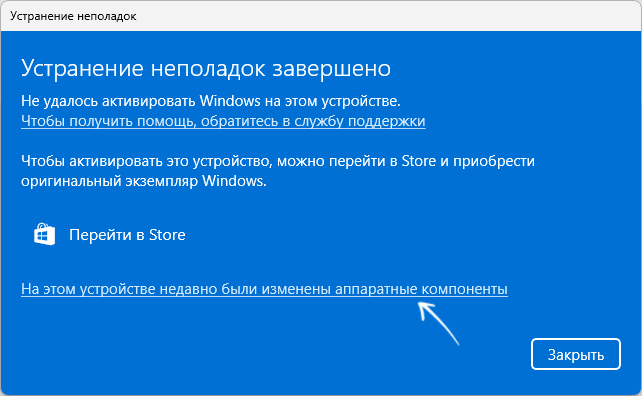642x396 pixels.
Task: Click the 'Не удалось активировать Windows' message
Action: pos(210,101)
